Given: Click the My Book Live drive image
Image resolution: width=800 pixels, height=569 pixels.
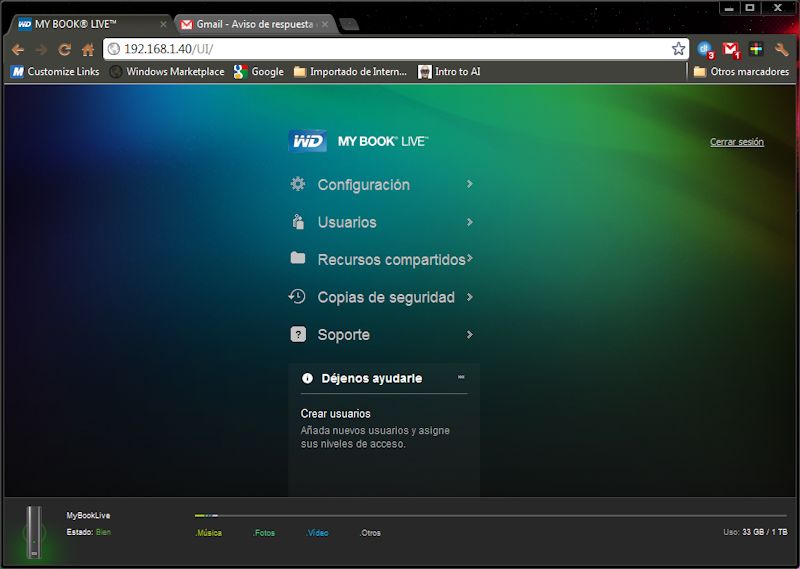Looking at the screenshot, I should point(34,532).
